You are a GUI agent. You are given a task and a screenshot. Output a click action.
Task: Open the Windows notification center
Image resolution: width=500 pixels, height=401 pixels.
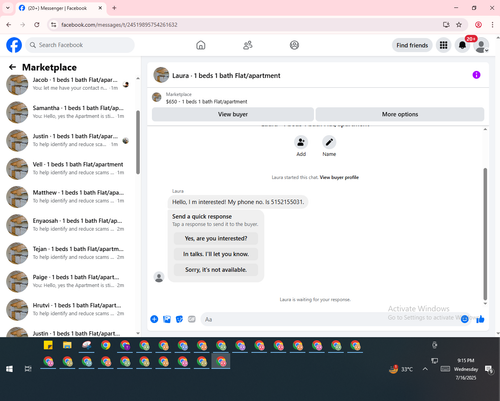click(489, 369)
